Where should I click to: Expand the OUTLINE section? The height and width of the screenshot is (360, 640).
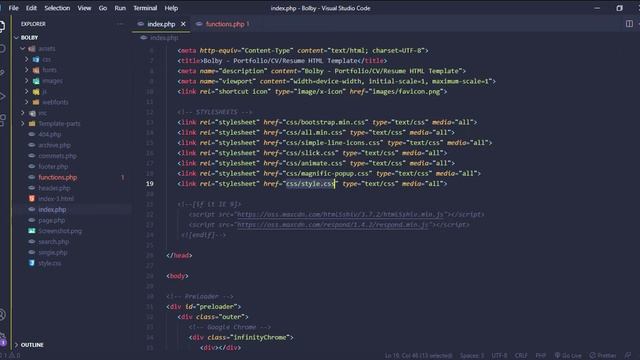coord(32,345)
